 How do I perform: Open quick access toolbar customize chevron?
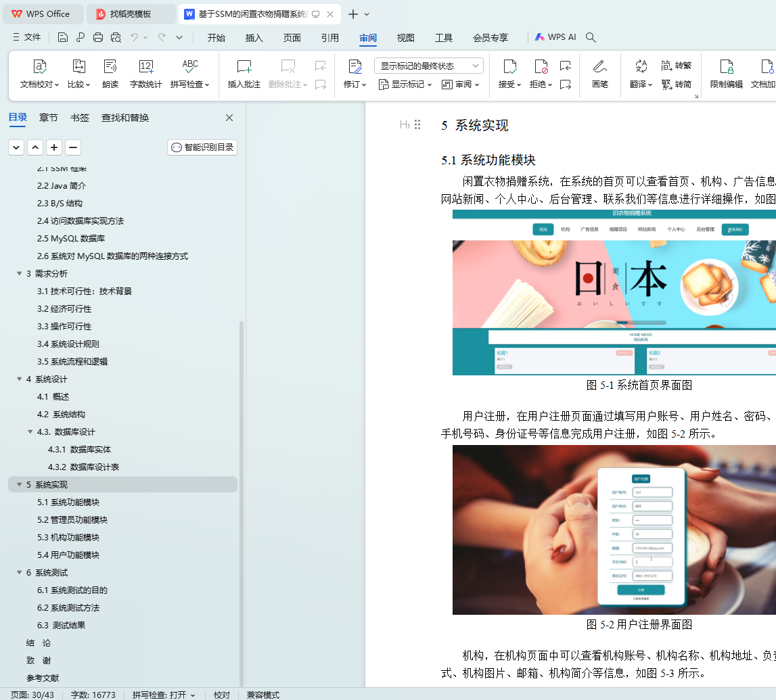[x=179, y=37]
